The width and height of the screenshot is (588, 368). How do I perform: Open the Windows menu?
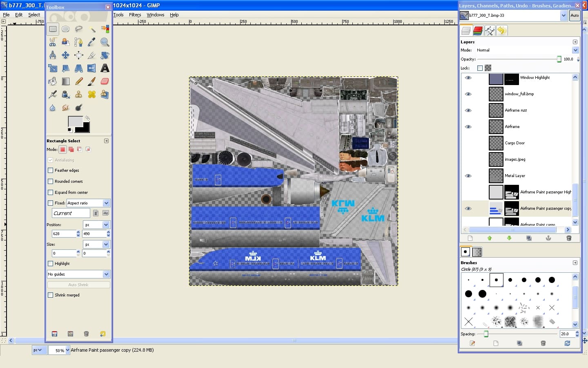click(x=155, y=15)
